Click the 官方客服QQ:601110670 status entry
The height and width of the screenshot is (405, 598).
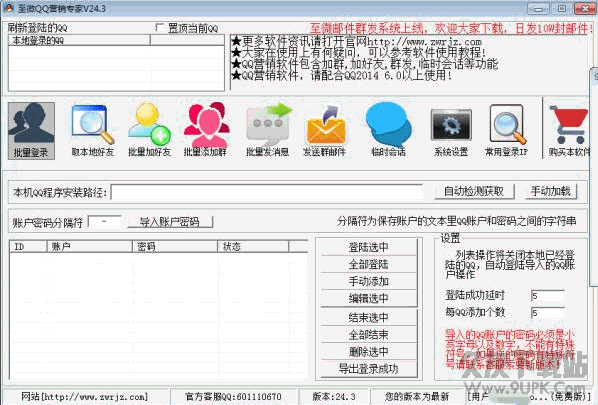(233, 397)
